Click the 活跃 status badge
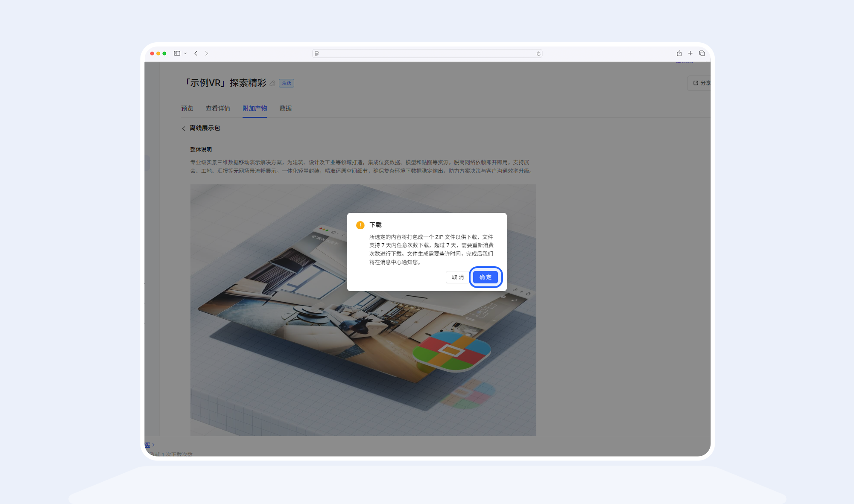This screenshot has width=854, height=504. tap(287, 83)
